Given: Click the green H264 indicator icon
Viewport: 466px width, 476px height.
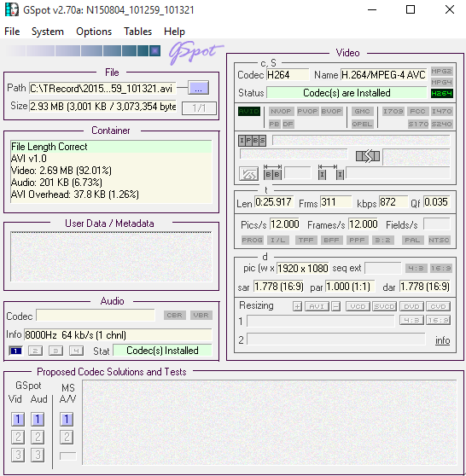Looking at the screenshot, I should point(442,93).
